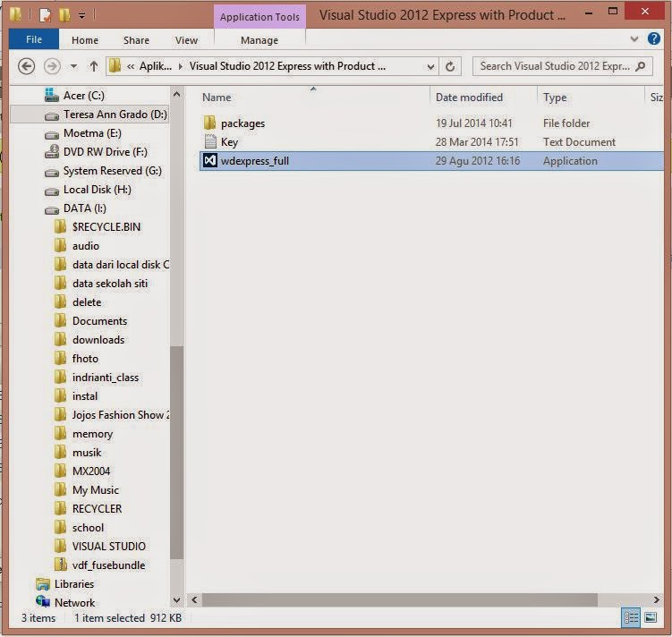Expand the ribbon with the chevron arrow
This screenshot has height=637, width=672.
634,39
